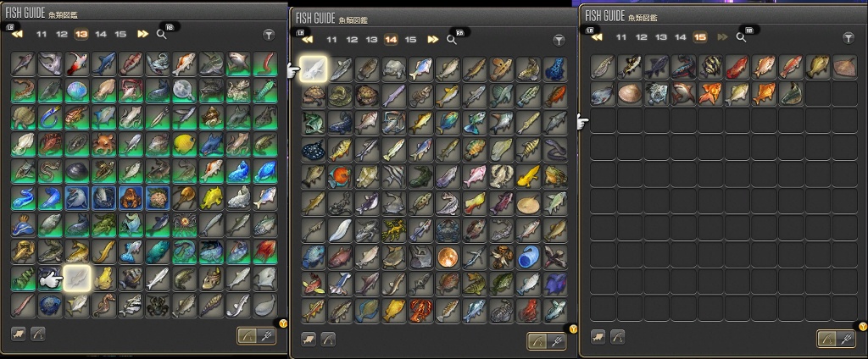Go to previous pages in the middle guide

[307, 40]
